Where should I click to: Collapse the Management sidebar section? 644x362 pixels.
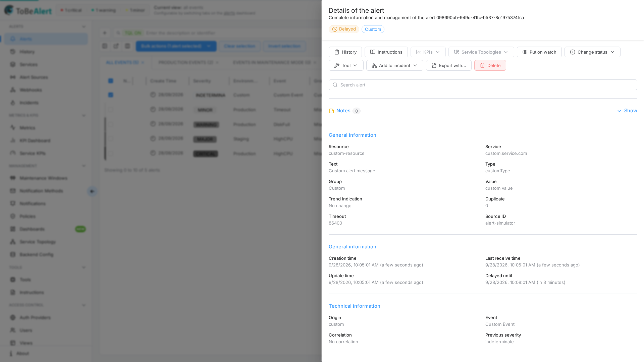84,166
